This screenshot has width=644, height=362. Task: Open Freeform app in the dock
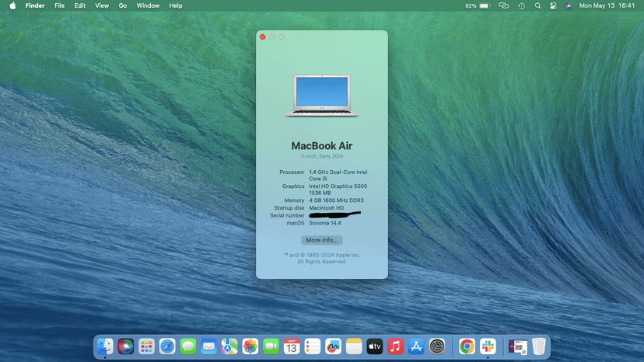(x=333, y=346)
